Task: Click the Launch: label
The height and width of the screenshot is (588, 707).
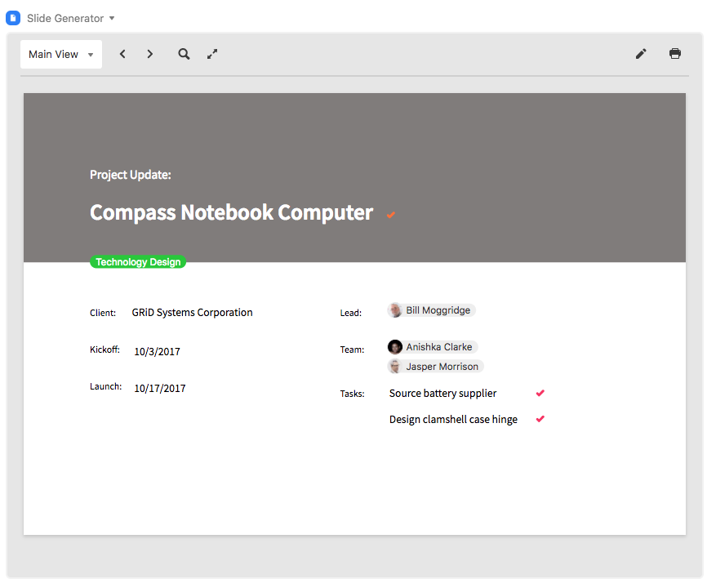Action: coord(105,386)
